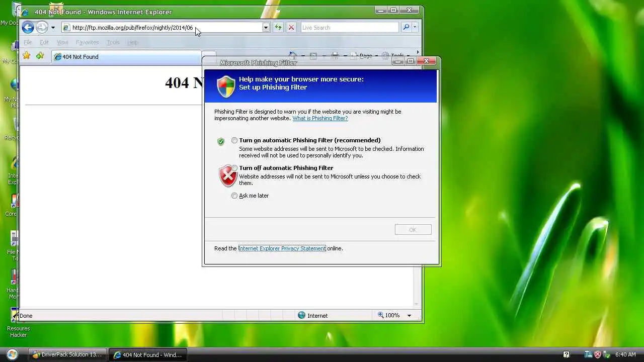Screen dimensions: 644x362
Task: Click the address bar URL field
Action: pos(166,28)
